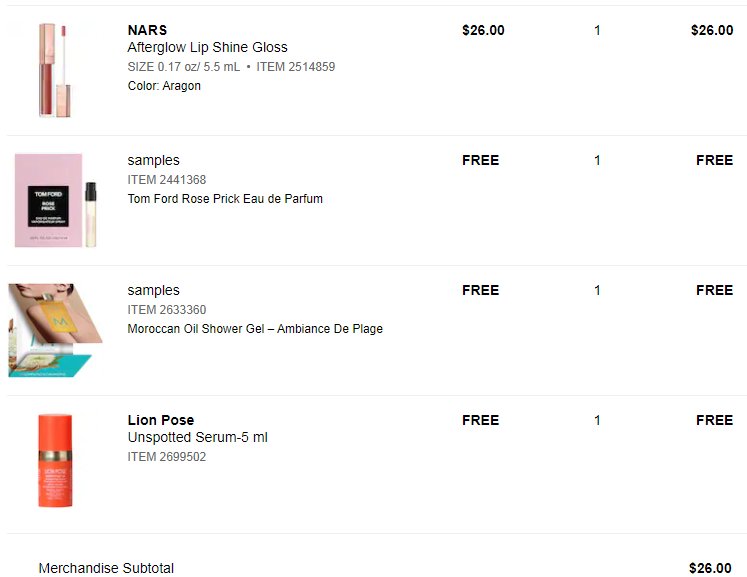Select the Tom Ford Rose Prick Eau de Parfum text
Image resolution: width=747 pixels, height=577 pixels.
tap(225, 199)
